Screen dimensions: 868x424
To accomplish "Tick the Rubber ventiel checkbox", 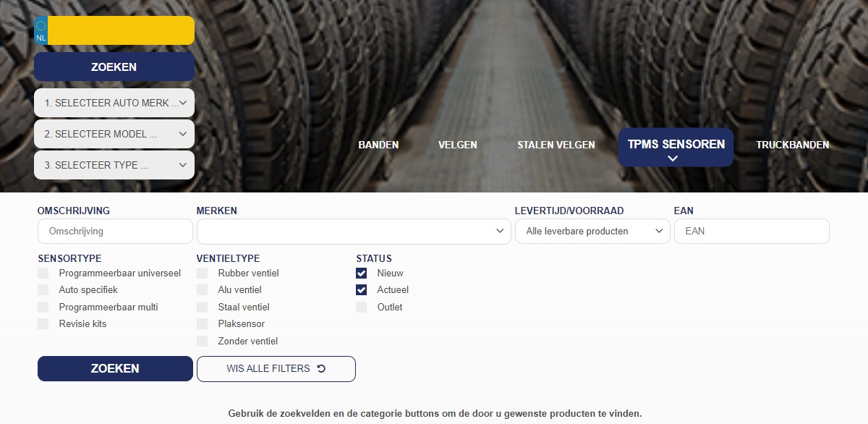I will coord(203,274).
